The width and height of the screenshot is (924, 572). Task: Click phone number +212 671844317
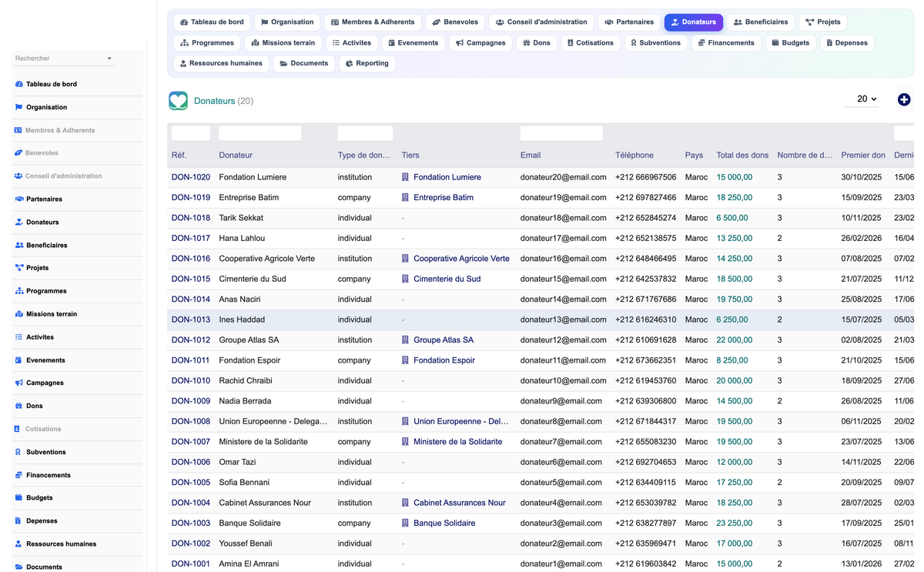coord(646,422)
